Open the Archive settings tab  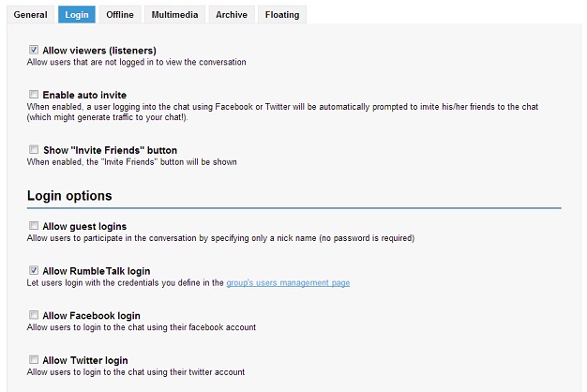point(232,15)
